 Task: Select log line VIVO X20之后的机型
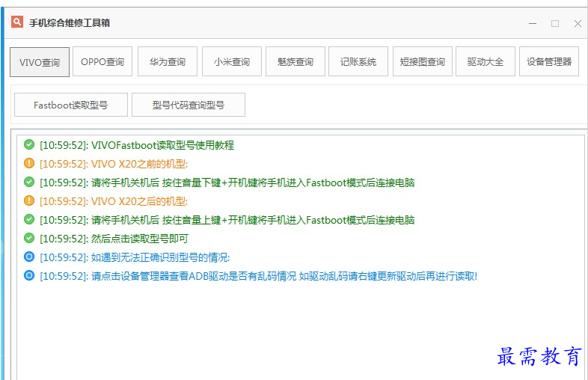pyautogui.click(x=114, y=201)
